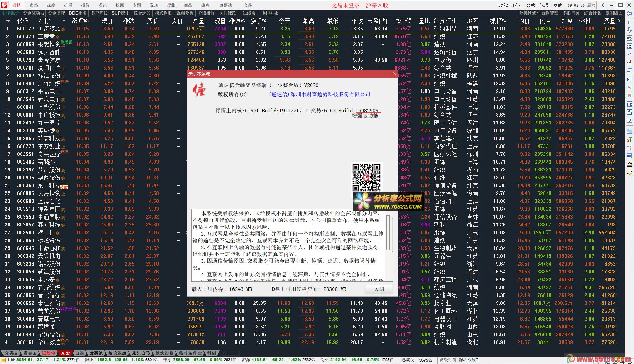Screen dimensions: 634x364
Task: Click the 定制版面 button
Action: coord(614,13)
